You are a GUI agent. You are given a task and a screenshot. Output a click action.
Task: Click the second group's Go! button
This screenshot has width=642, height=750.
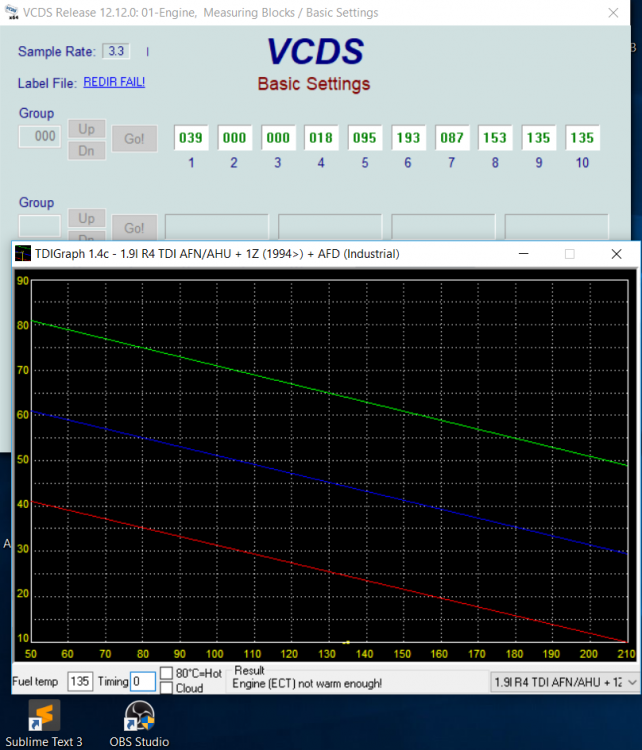pyautogui.click(x=134, y=228)
